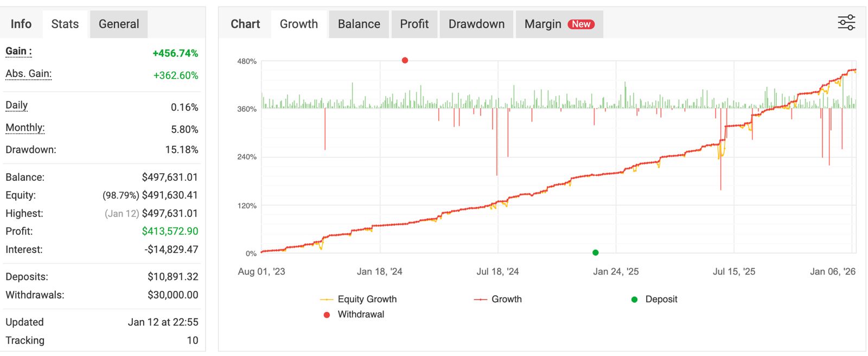
Task: Toggle Equity Growth series in legend
Action: click(359, 299)
